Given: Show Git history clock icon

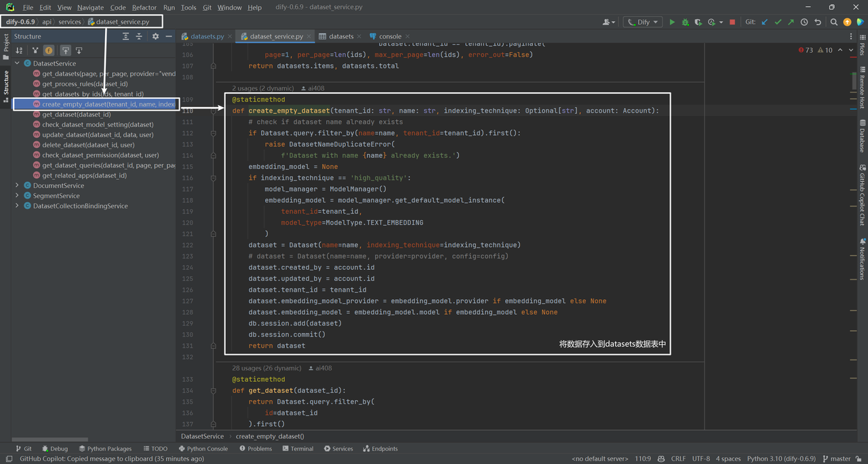Looking at the screenshot, I should pos(804,22).
